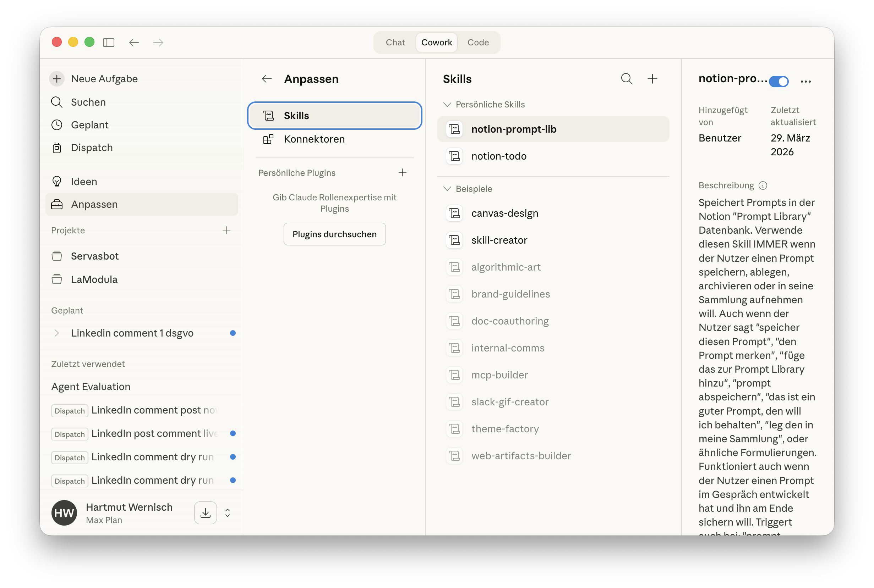Click the Plugins durchsuchen button

coord(334,234)
